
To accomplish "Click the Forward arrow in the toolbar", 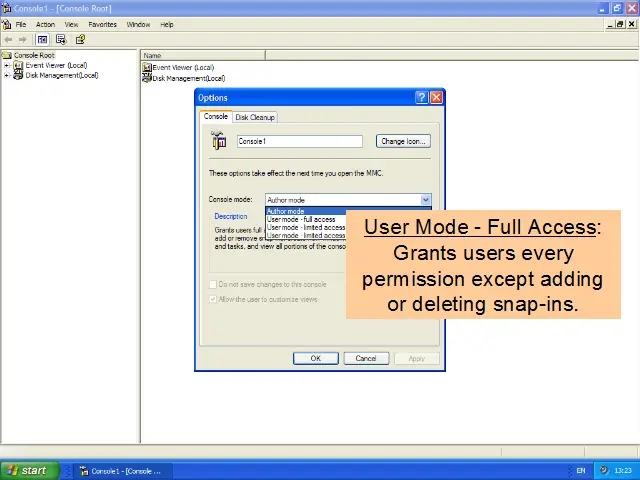I will pos(22,39).
